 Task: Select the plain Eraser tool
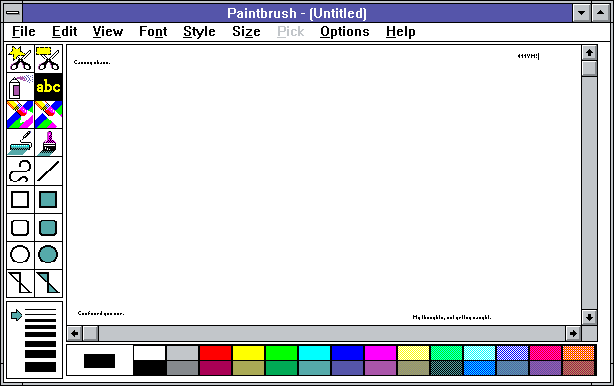point(49,115)
